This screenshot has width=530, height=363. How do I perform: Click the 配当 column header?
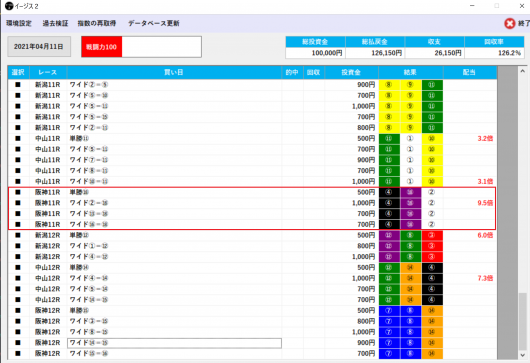pyautogui.click(x=470, y=72)
